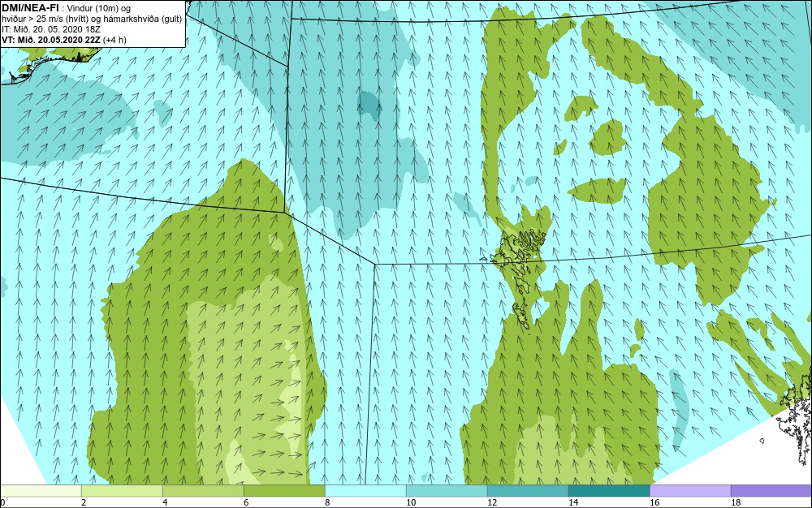Click the 14–16 m/s dark teal legend swatch
This screenshot has height=508, width=812.
(609, 490)
